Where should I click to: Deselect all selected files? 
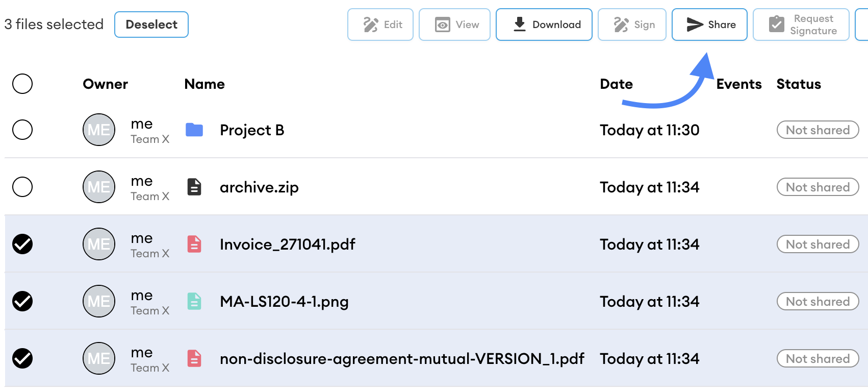tap(151, 25)
